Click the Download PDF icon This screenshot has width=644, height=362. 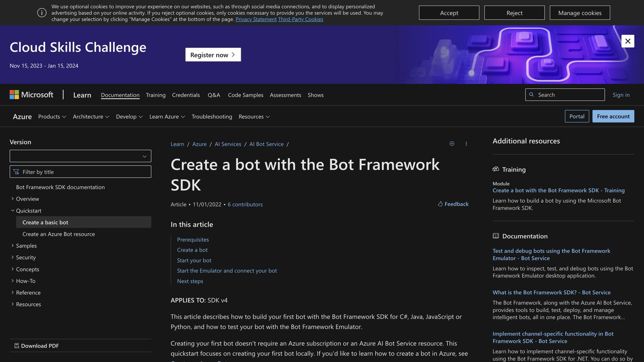(x=17, y=345)
